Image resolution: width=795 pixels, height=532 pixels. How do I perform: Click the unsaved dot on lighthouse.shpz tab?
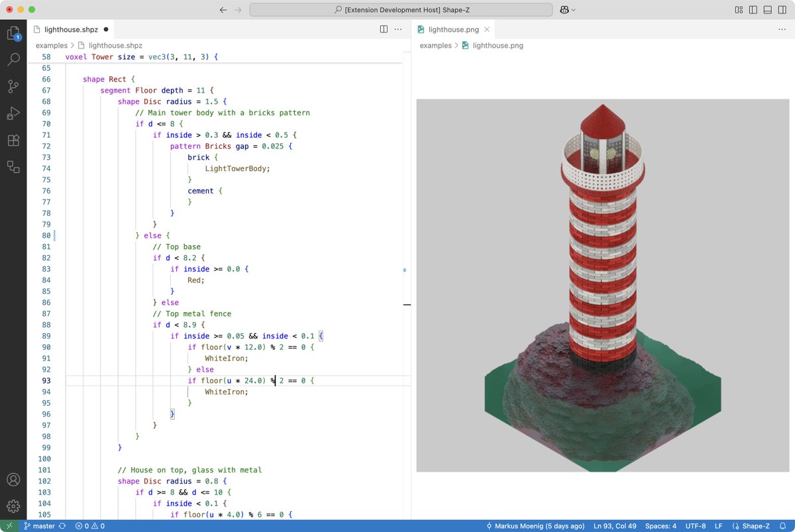pos(106,29)
